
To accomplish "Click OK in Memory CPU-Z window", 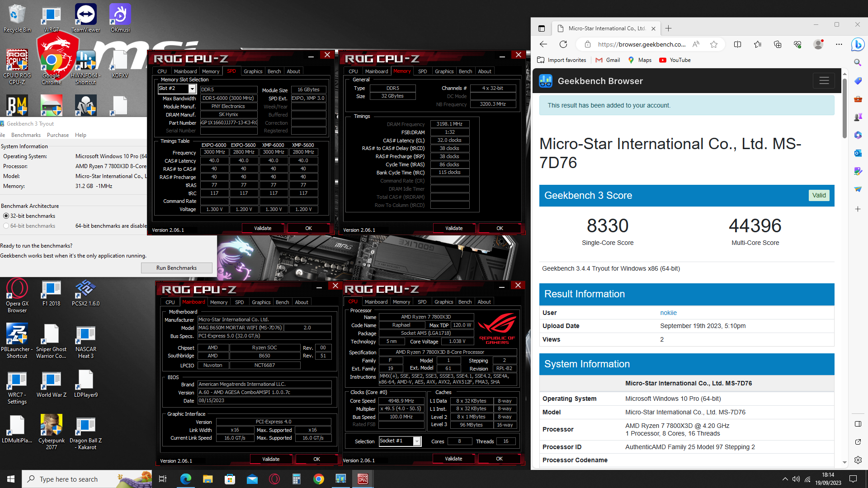I will click(x=500, y=228).
